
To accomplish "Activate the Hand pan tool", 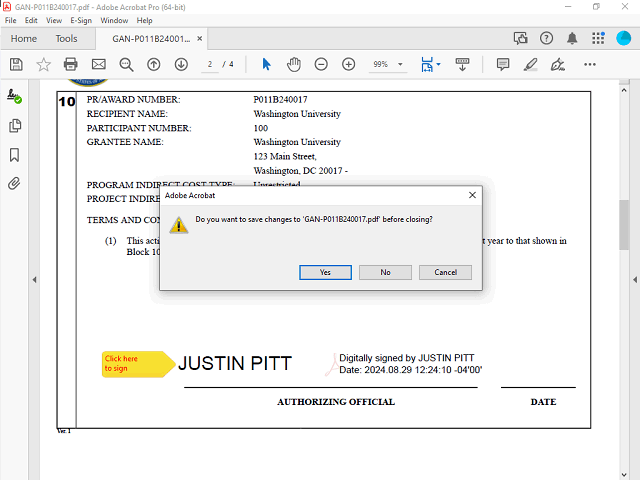I will (293, 64).
